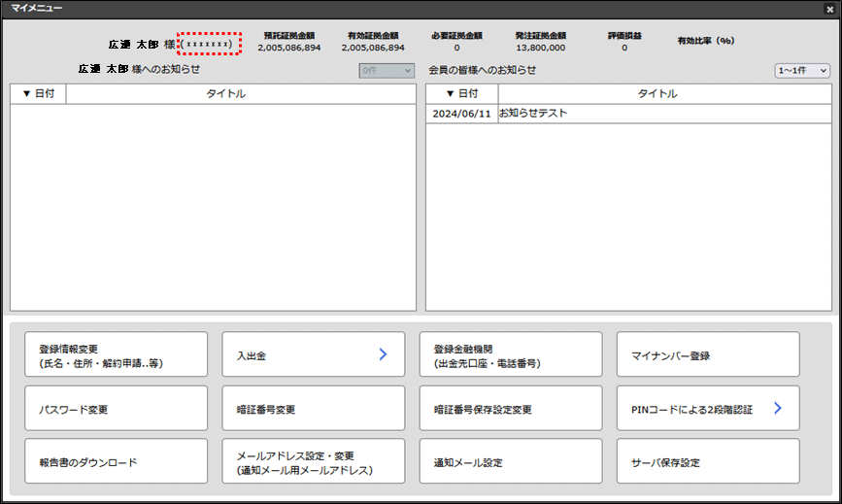Open the 0件 personal notices dropdown

(x=387, y=71)
